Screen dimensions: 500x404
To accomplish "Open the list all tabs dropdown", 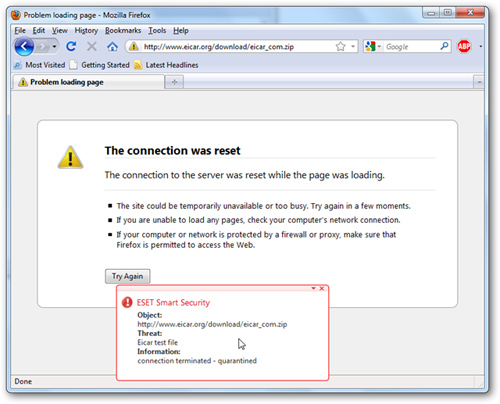I will (x=479, y=82).
